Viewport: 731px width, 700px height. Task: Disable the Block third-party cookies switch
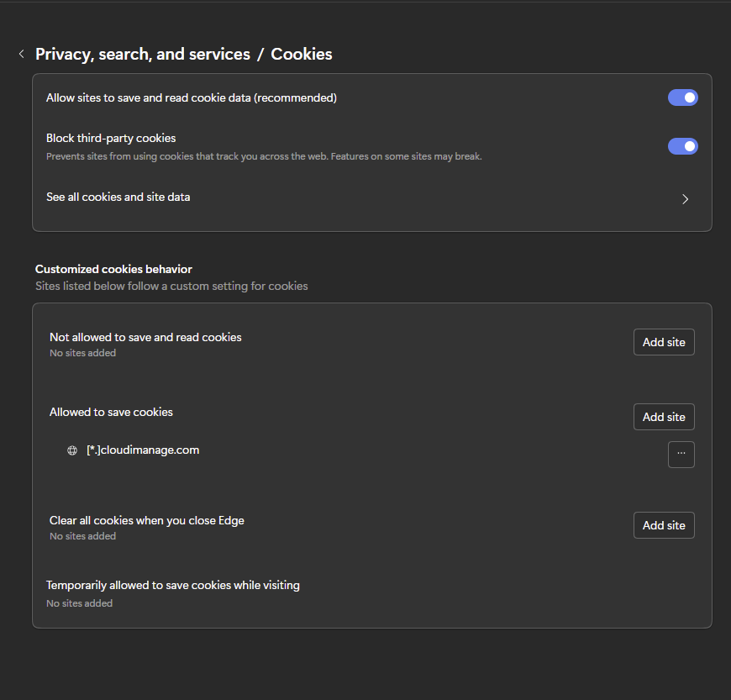[x=682, y=146]
